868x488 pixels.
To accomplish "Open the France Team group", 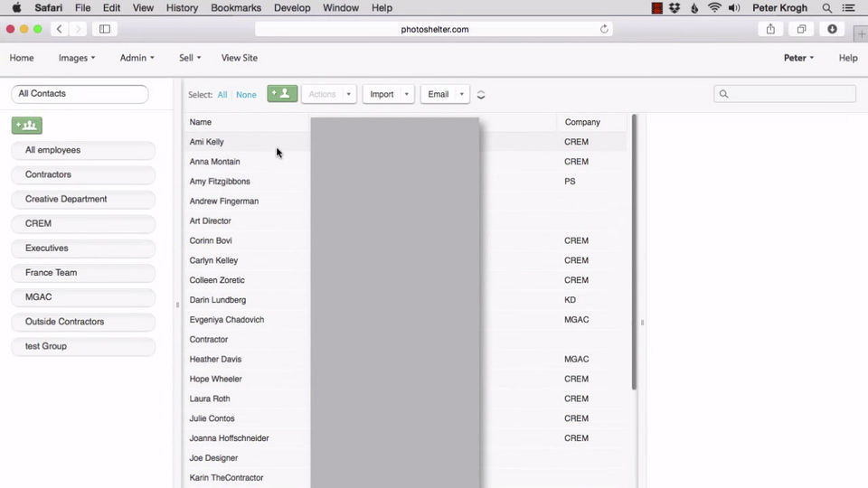I will point(83,272).
